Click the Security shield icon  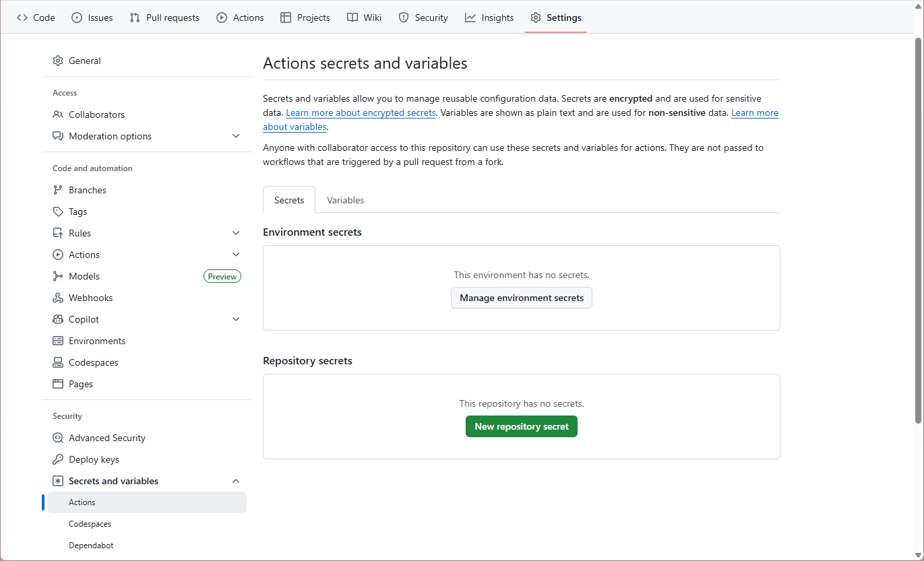[402, 18]
